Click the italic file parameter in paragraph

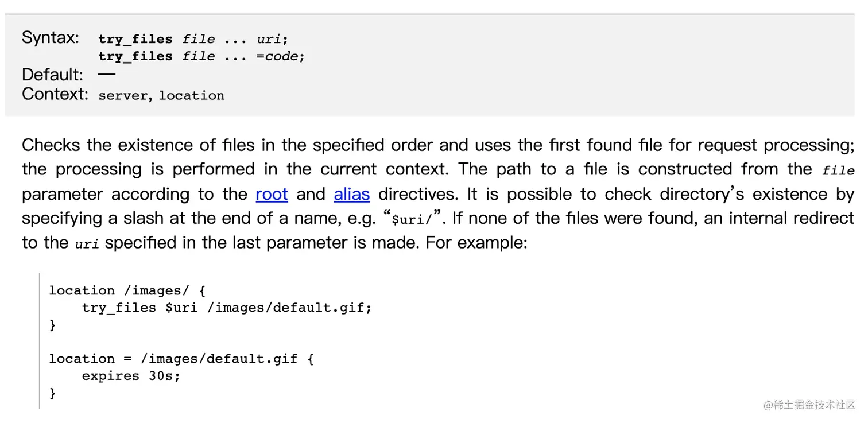[838, 171]
